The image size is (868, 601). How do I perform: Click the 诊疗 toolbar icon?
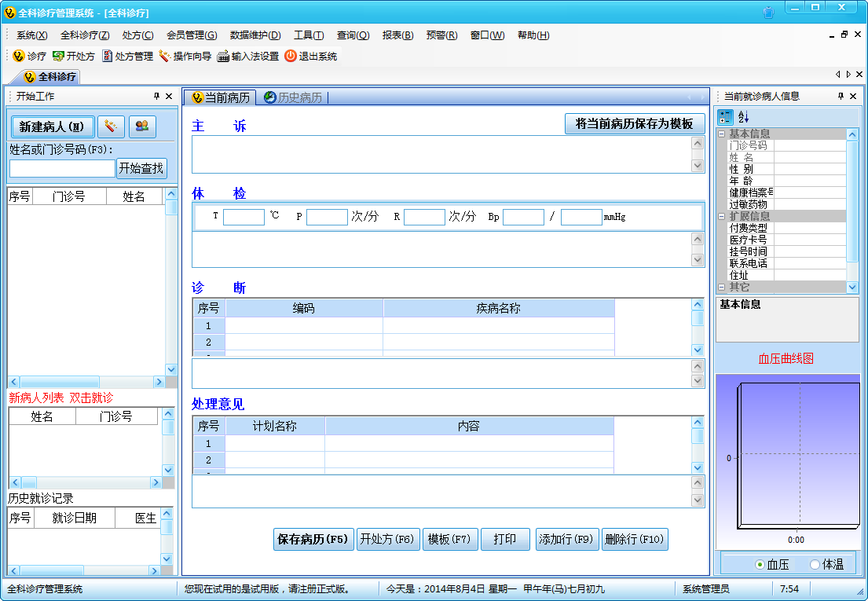pos(19,56)
